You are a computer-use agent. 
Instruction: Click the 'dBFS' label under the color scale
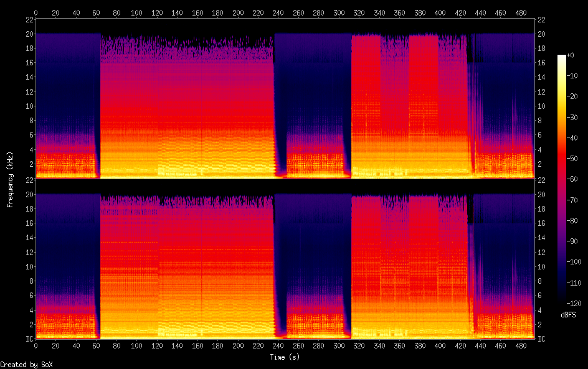pos(568,315)
